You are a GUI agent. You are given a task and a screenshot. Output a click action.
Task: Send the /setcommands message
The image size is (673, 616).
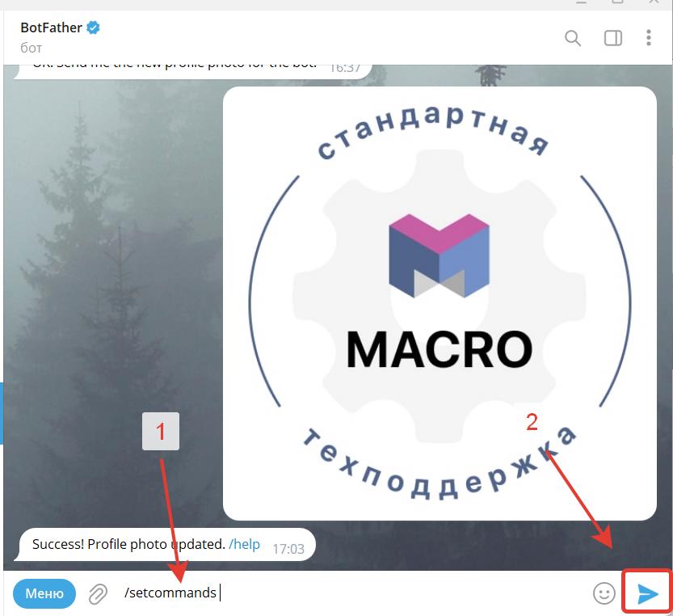tap(647, 593)
